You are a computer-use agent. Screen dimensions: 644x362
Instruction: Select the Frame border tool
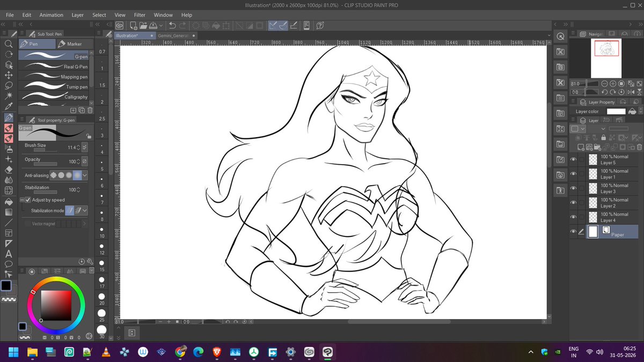click(x=9, y=233)
